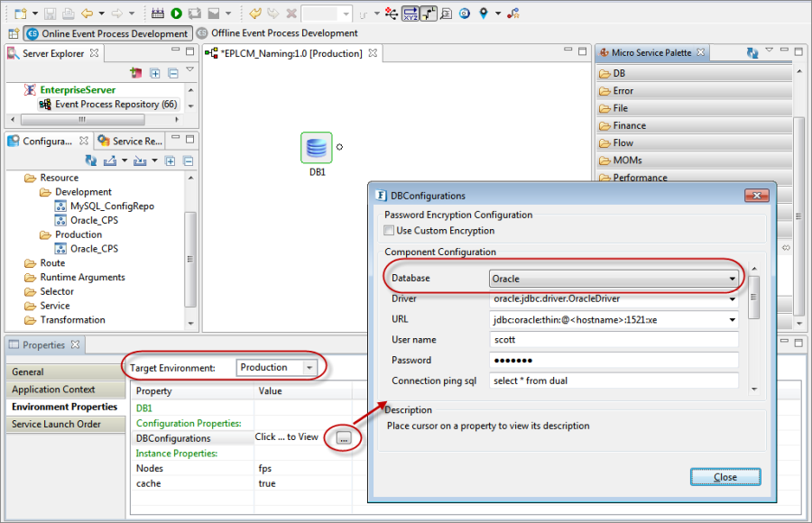Enable the Use Custom Encryption checkbox
Image resolution: width=812 pixels, height=523 pixels.
tap(389, 231)
